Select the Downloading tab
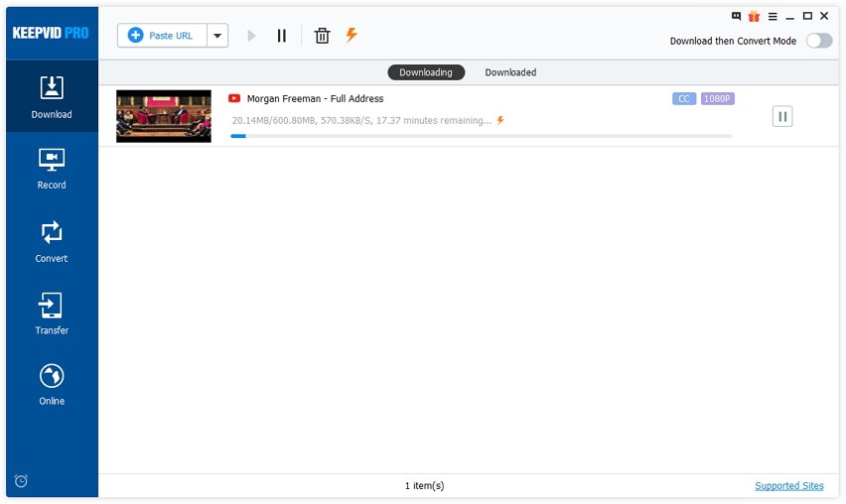 [x=425, y=72]
